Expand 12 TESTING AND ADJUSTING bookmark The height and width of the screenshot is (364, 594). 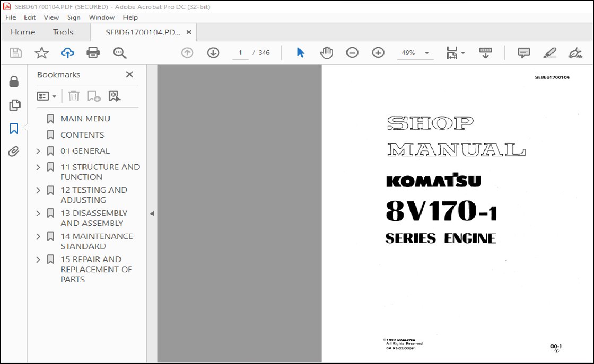click(38, 190)
